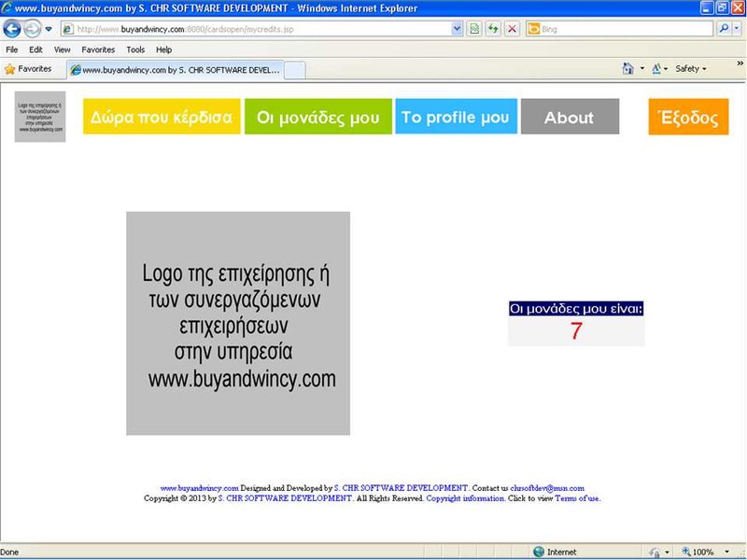Click the green Οι μονάδες μου button
The width and height of the screenshot is (747, 560).
point(318,117)
